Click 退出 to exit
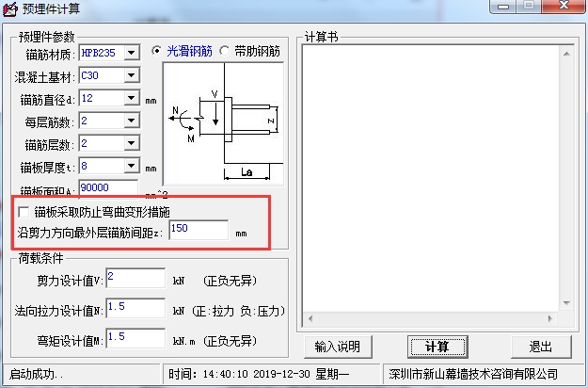Viewport: 588px width, 388px height. click(x=541, y=347)
